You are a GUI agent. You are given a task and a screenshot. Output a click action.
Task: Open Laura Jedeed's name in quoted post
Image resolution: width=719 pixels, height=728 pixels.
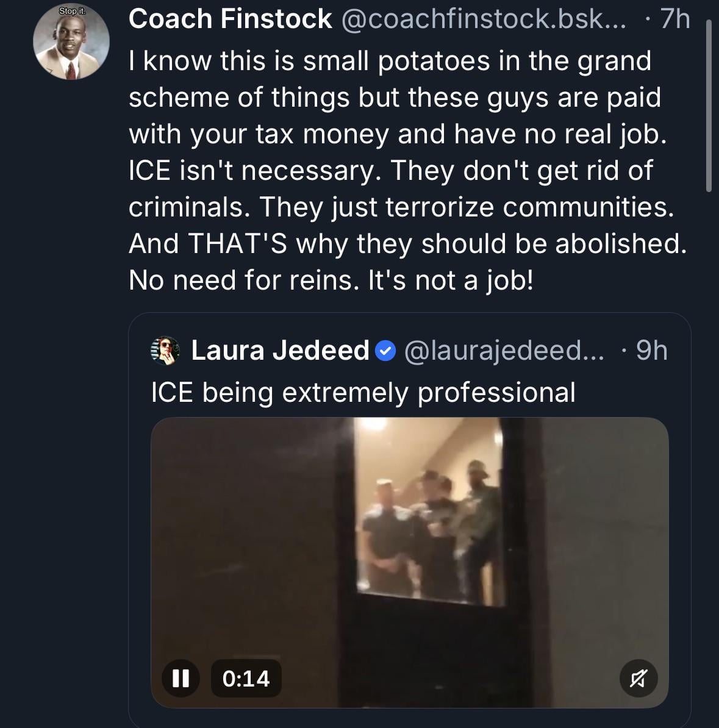tap(280, 350)
